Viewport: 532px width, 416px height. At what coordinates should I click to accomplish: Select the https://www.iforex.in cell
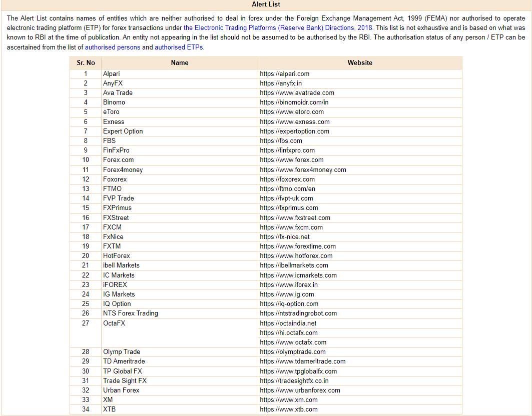click(360, 285)
